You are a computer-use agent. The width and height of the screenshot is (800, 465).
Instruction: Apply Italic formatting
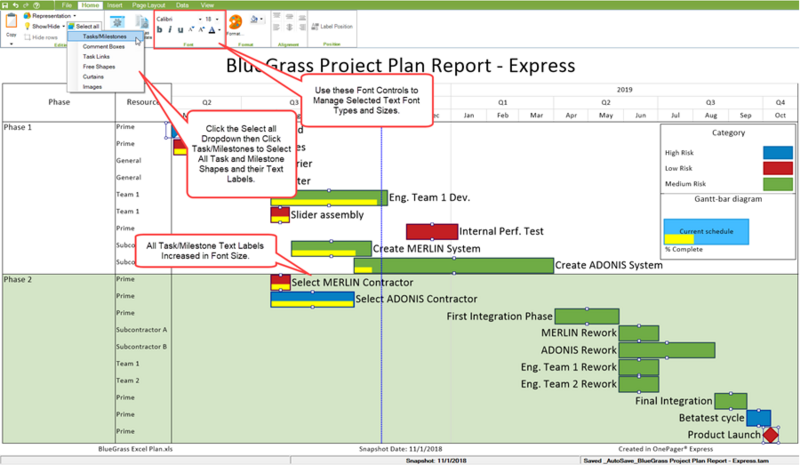170,30
